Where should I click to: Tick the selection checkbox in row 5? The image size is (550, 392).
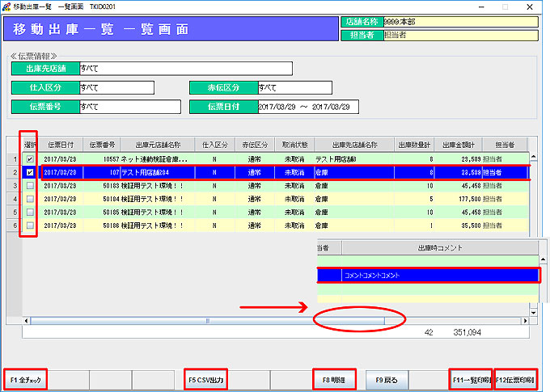pyautogui.click(x=30, y=212)
